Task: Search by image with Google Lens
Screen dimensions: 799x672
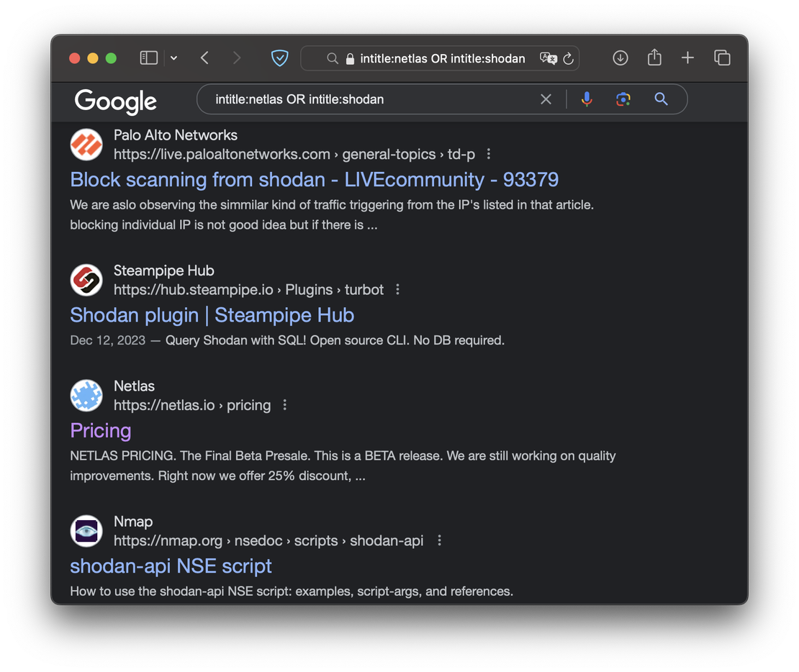Action: click(623, 99)
